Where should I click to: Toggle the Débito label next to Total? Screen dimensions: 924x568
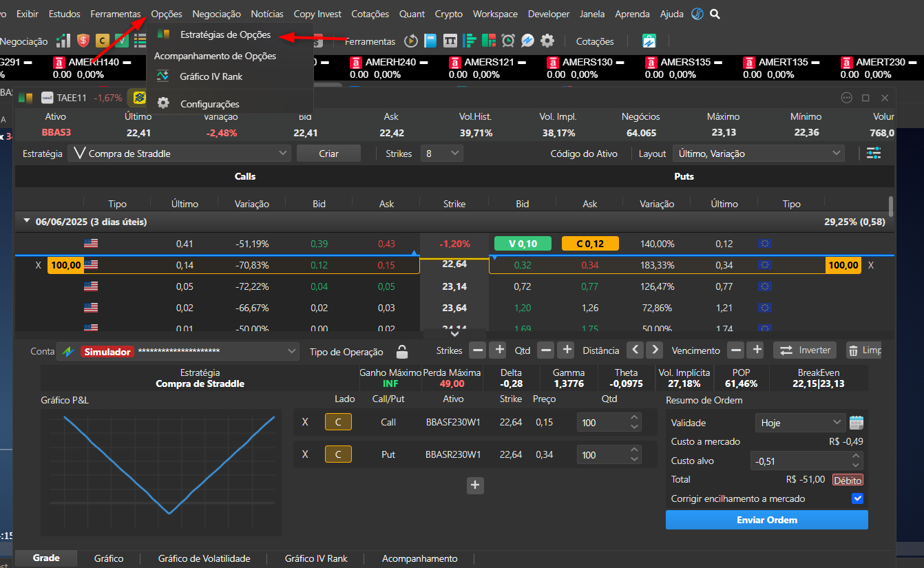point(848,480)
